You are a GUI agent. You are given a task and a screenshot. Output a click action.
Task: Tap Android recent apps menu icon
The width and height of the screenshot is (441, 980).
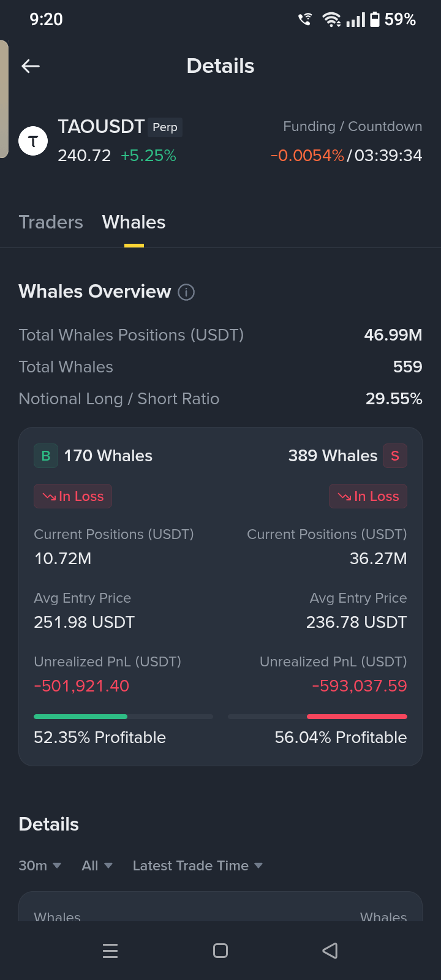110,951
